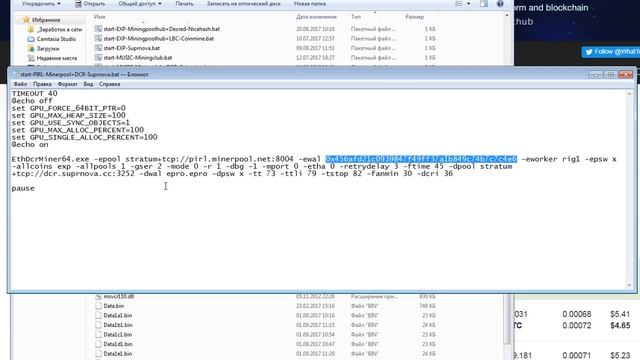The width and height of the screenshot is (640, 360).
Task: Click the change view icon in Explorer
Action: (459, 4)
